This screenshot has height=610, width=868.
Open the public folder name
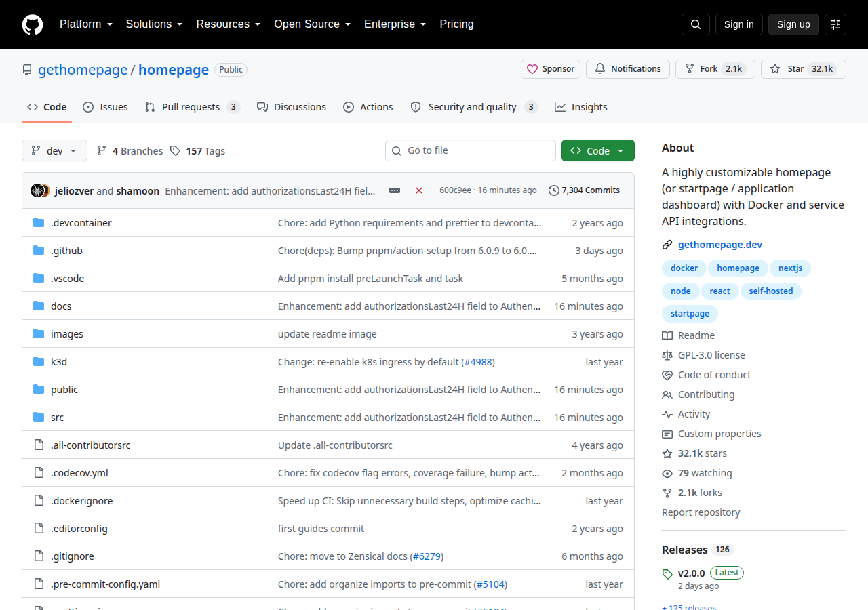tap(64, 390)
